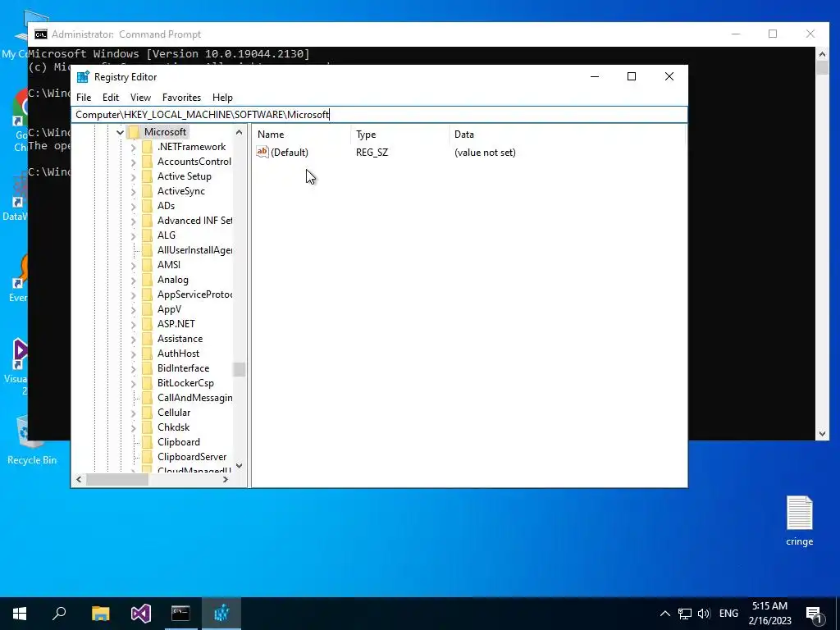Expand the AMSI key
Viewport: 840px width, 630px height.
coord(134,265)
